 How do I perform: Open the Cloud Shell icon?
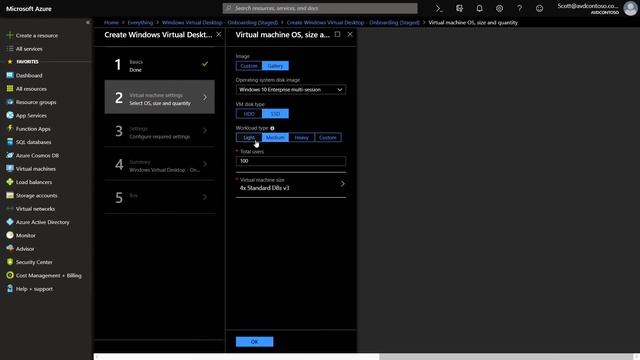439,8
